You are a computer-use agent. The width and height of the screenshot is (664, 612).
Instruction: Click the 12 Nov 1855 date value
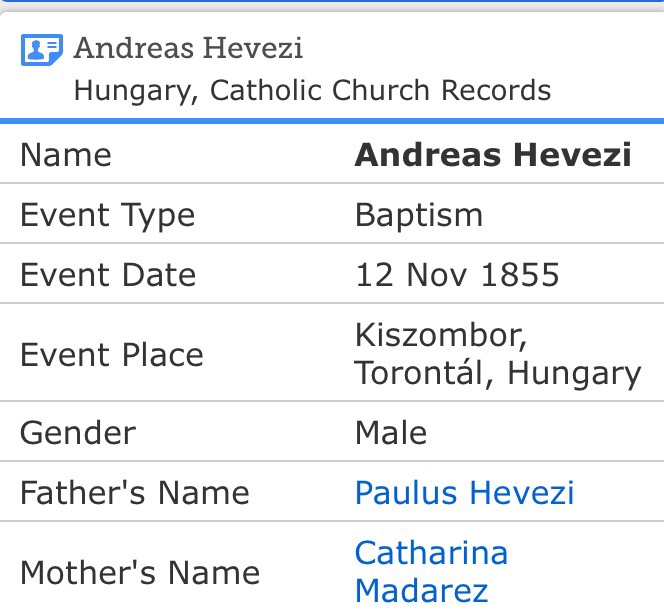pos(457,275)
